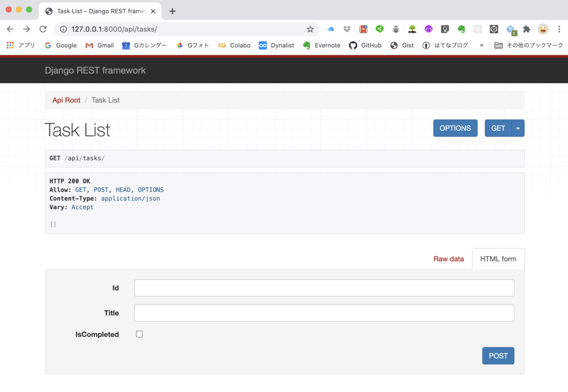Image resolution: width=568 pixels, height=392 pixels.
Task: Click the gray bug extension icon
Action: click(396, 29)
